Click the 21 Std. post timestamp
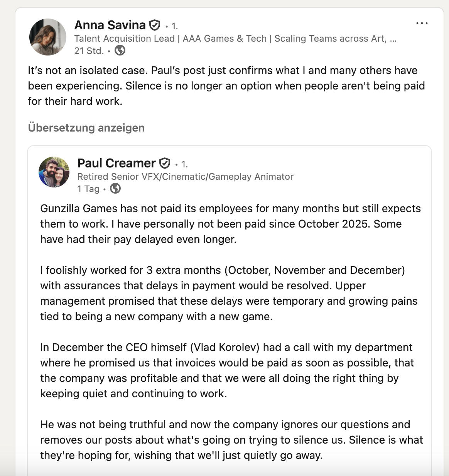 [x=89, y=51]
